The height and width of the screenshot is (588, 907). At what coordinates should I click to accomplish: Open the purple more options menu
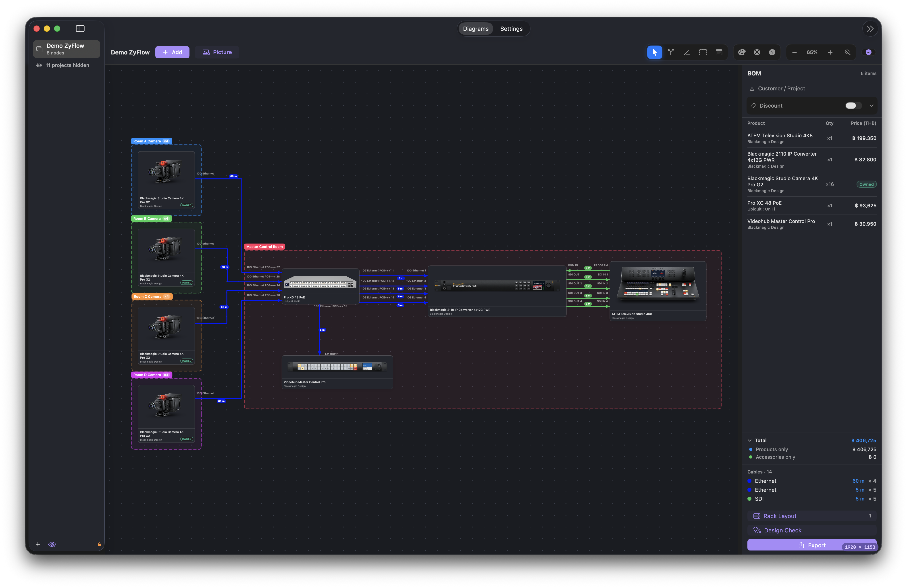tap(869, 52)
